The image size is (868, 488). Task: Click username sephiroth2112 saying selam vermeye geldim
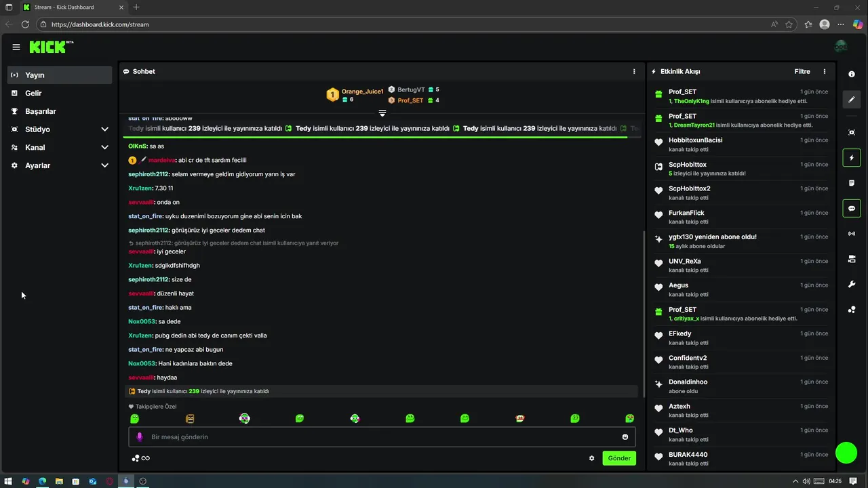click(149, 174)
